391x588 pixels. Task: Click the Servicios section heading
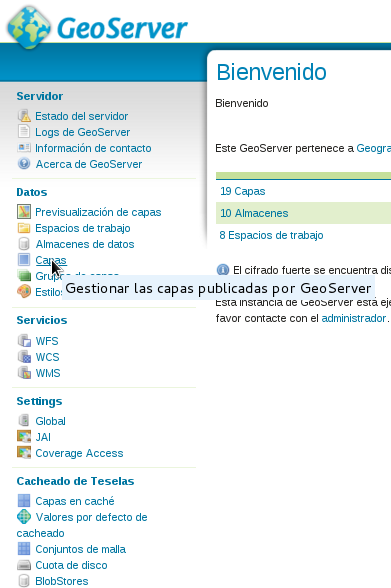(42, 320)
